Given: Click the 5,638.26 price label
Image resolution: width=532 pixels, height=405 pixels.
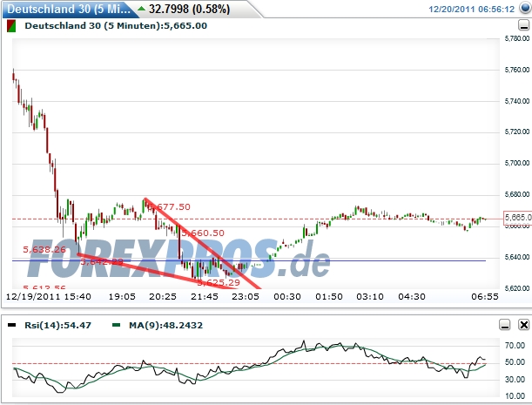Looking at the screenshot, I should [x=44, y=250].
